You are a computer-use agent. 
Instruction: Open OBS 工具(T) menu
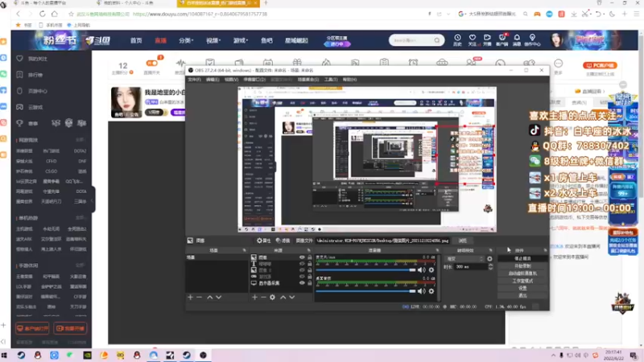point(331,80)
